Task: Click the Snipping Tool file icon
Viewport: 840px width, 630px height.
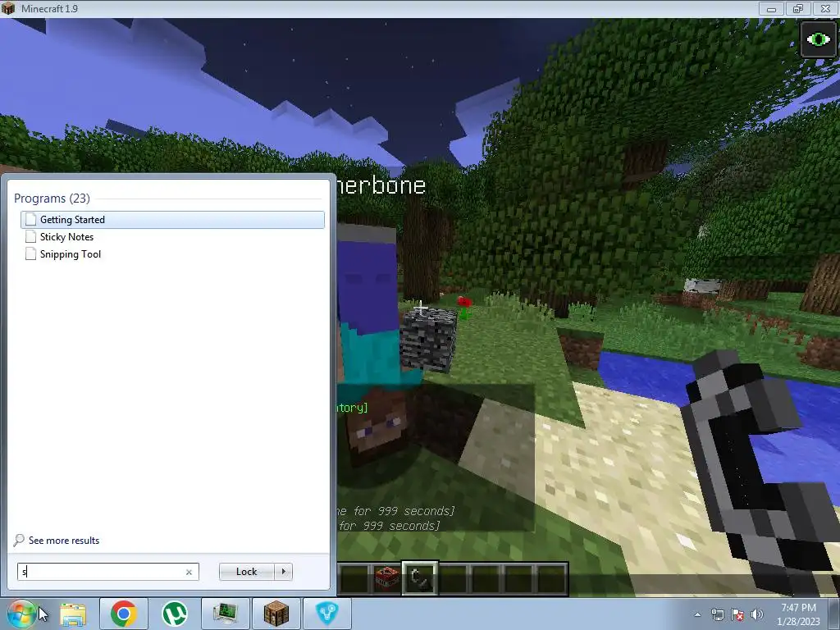Action: 30,254
